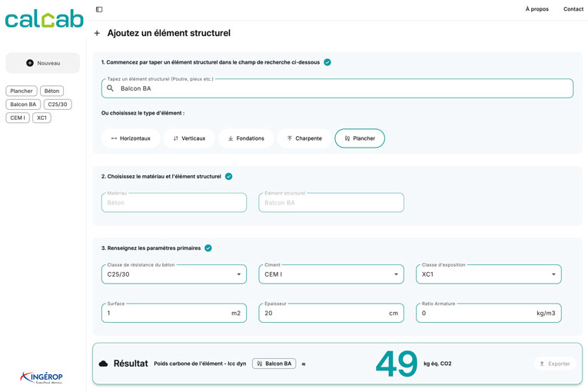Create a new element with Nouveau
The height and width of the screenshot is (392, 588).
click(x=43, y=63)
